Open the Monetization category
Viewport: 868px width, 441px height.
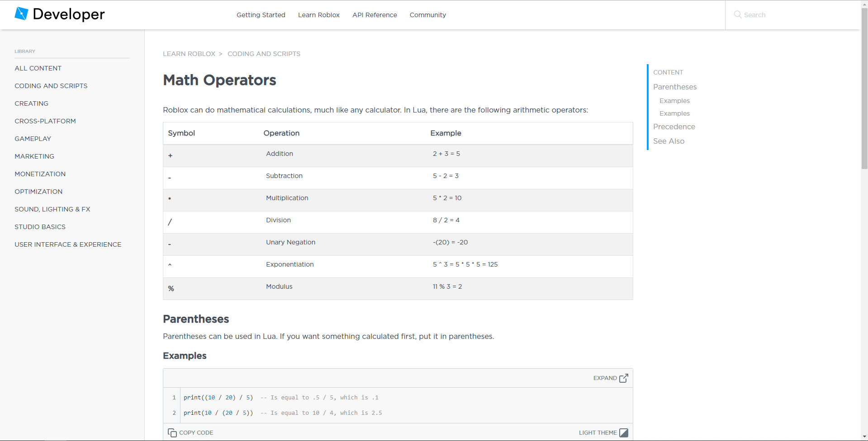pyautogui.click(x=40, y=174)
